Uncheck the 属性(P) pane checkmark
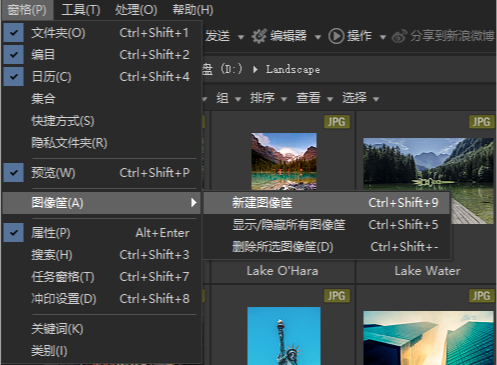This screenshot has width=497, height=365. point(14,233)
